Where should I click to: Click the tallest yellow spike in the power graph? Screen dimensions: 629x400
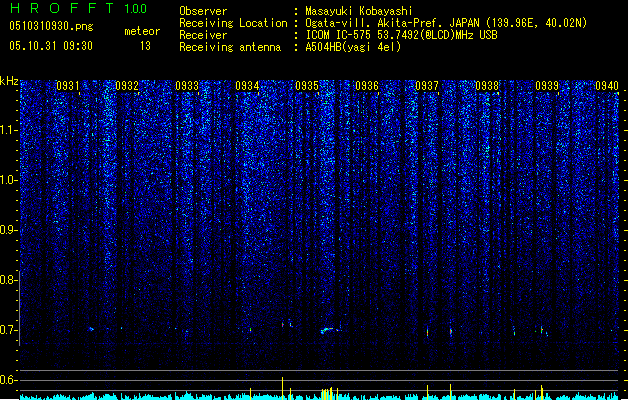(x=282, y=388)
